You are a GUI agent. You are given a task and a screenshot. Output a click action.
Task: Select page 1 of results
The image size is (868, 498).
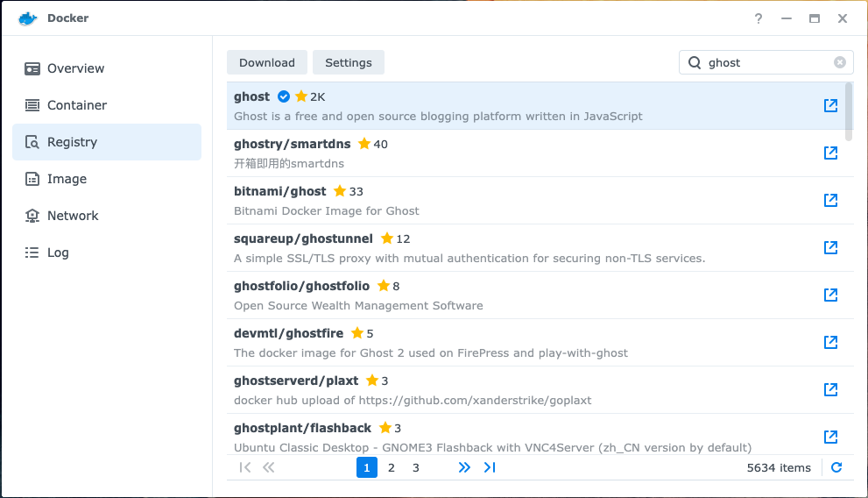(x=366, y=467)
